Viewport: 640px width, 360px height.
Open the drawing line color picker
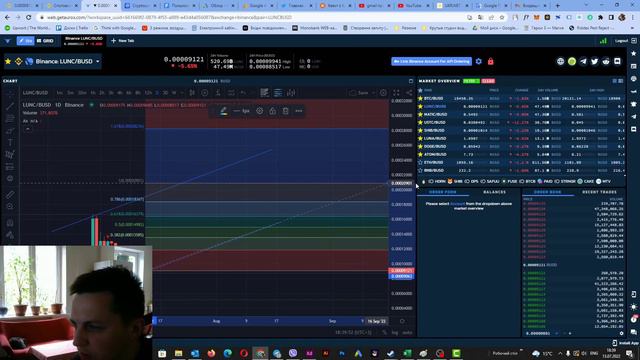pyautogui.click(x=224, y=111)
